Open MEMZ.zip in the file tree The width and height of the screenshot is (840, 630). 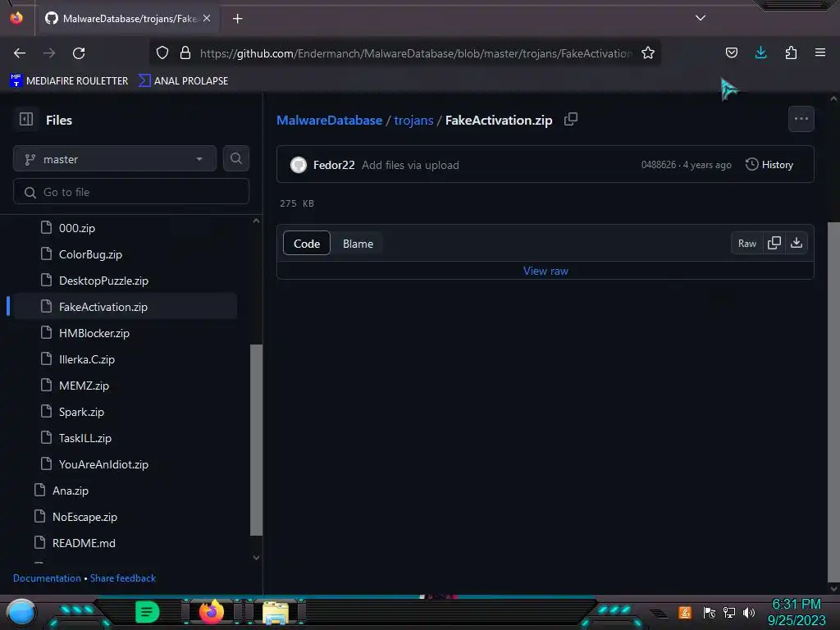tap(84, 386)
